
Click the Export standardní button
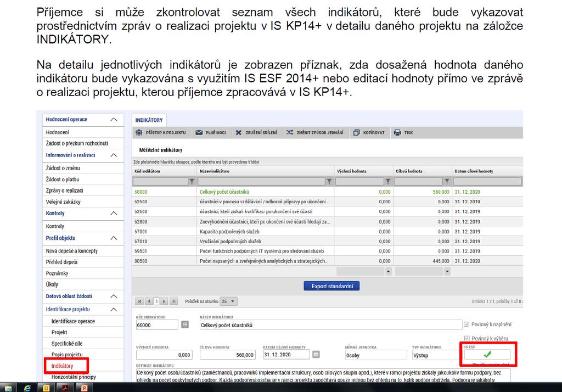(x=331, y=286)
